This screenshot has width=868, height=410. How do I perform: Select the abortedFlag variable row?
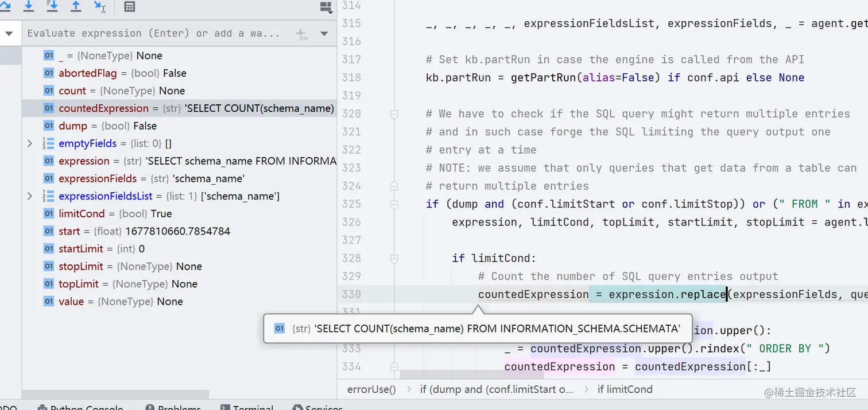point(179,73)
